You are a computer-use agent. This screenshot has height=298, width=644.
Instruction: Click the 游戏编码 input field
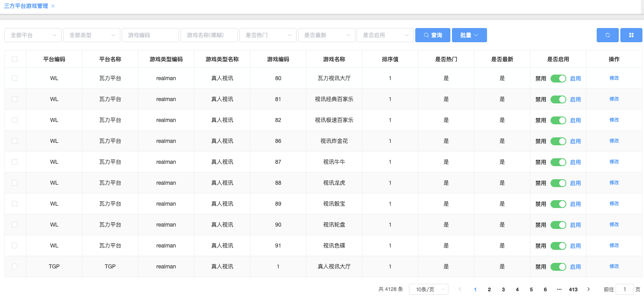150,35
